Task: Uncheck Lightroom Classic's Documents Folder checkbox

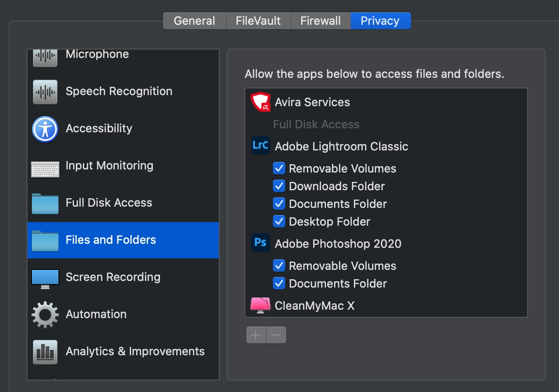Action: tap(279, 204)
